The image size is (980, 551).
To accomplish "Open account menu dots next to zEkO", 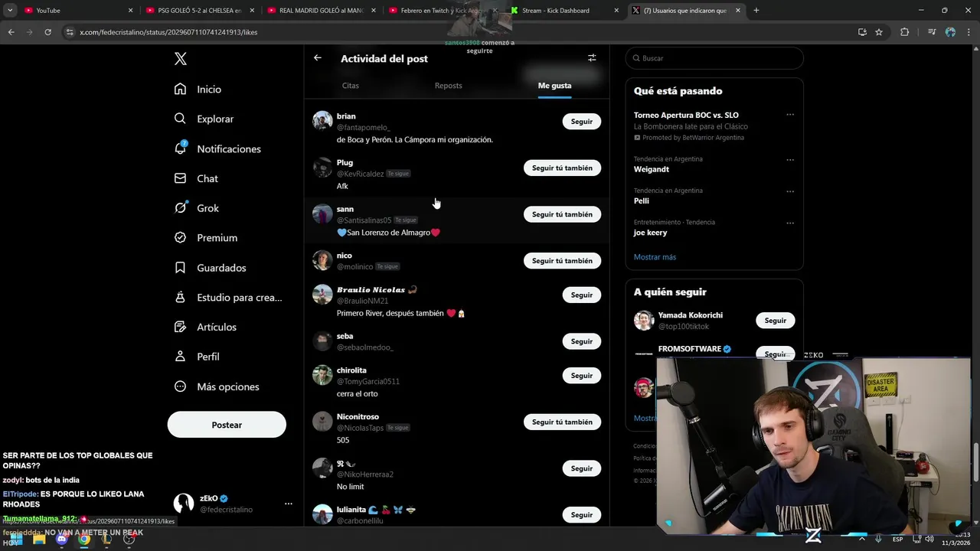I will (x=289, y=504).
